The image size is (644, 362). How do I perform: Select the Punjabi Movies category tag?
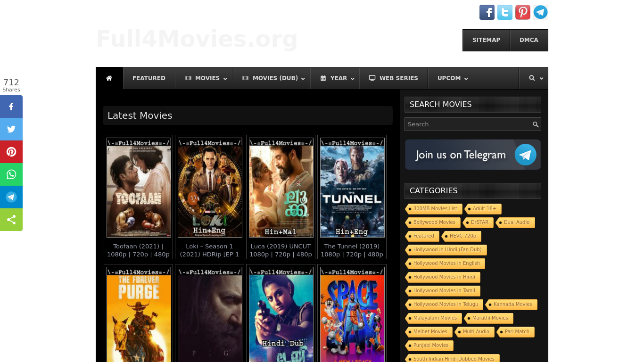point(429,346)
